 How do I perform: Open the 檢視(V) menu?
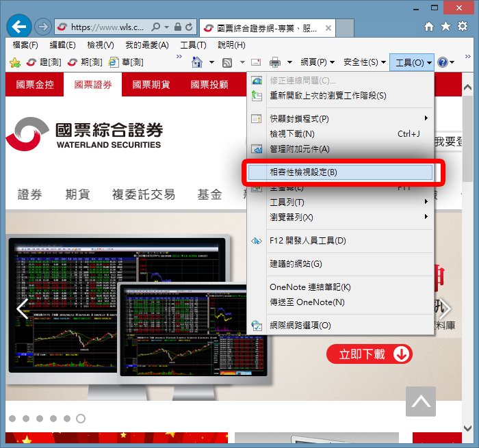[x=101, y=45]
